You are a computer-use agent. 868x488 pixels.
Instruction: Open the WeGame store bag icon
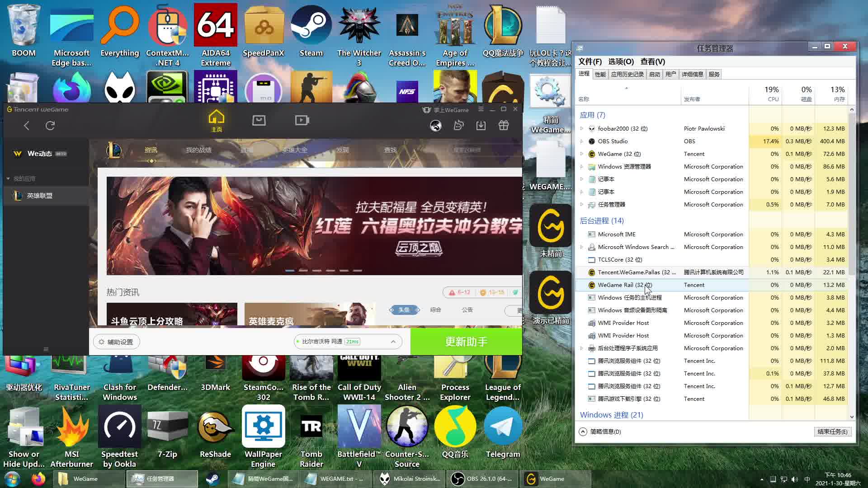[259, 120]
